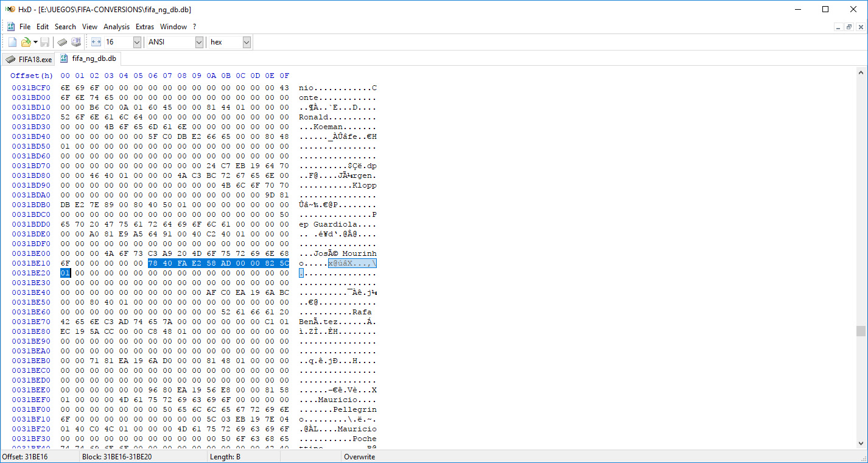
Task: Switch to the FIFA18.exe tab
Action: tap(29, 59)
